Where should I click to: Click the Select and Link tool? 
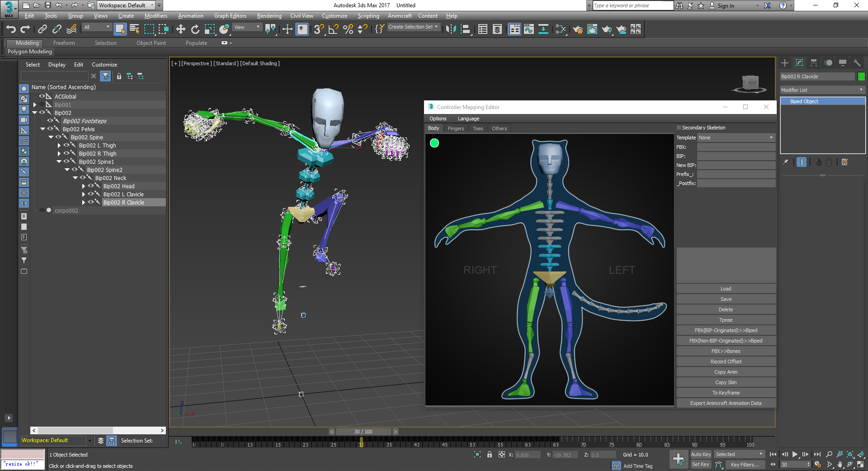(42, 29)
